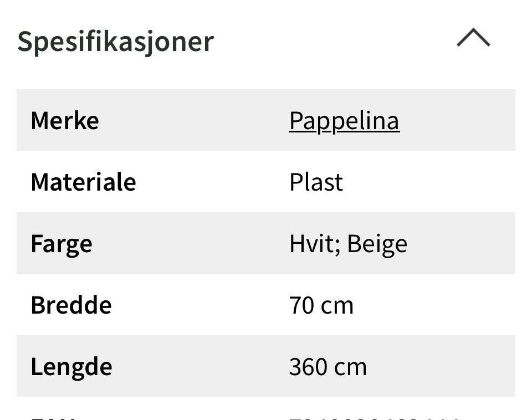Click the Plast material value
532x420 pixels.
(x=316, y=181)
